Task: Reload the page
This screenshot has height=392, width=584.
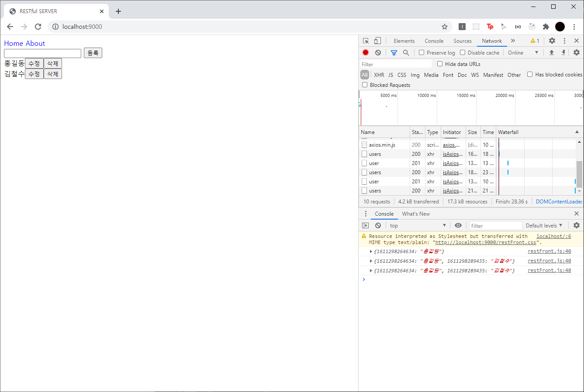Action: (x=38, y=27)
